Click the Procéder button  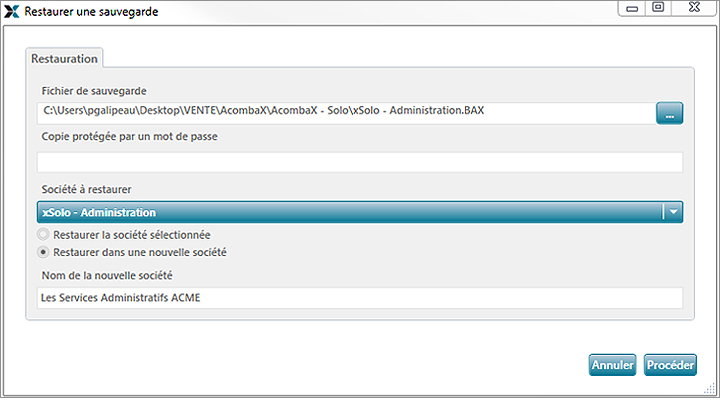[x=670, y=365]
